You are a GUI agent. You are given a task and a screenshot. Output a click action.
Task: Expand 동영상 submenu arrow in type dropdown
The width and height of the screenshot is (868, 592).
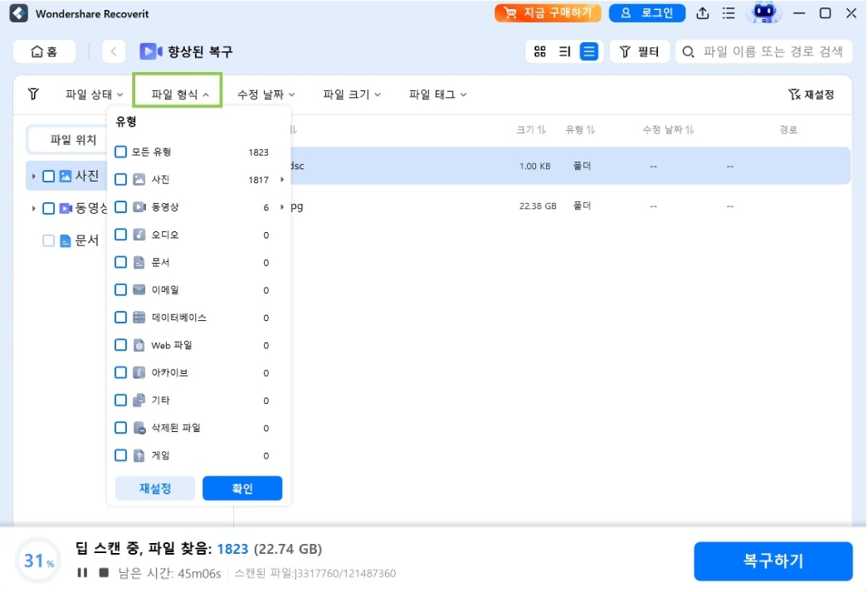282,207
